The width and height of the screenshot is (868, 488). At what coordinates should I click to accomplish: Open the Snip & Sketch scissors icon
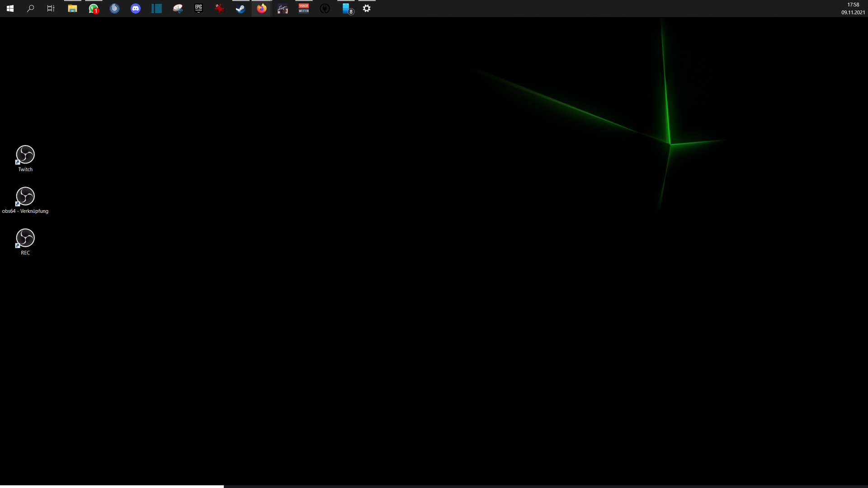[178, 9]
